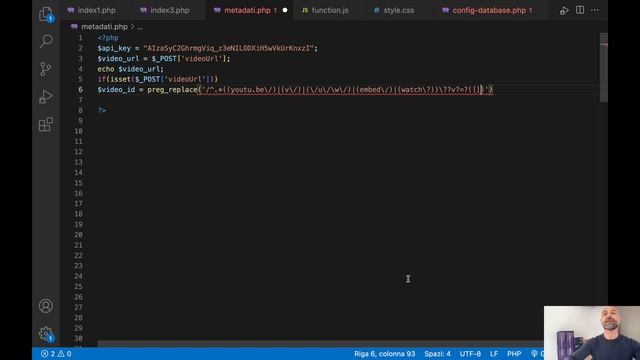Change encoding via UTF-8 status item

click(470, 354)
